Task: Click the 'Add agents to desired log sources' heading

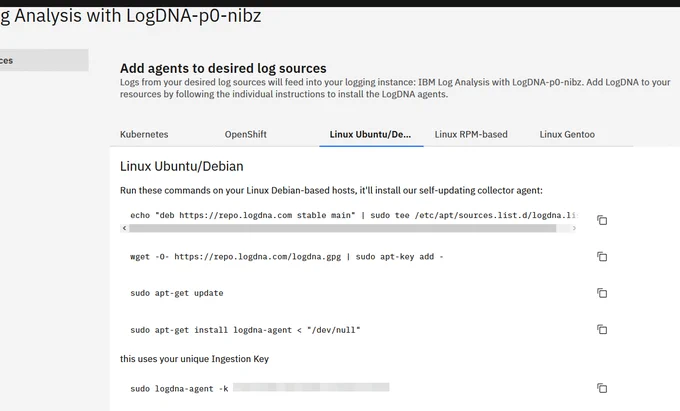Action: tap(223, 68)
